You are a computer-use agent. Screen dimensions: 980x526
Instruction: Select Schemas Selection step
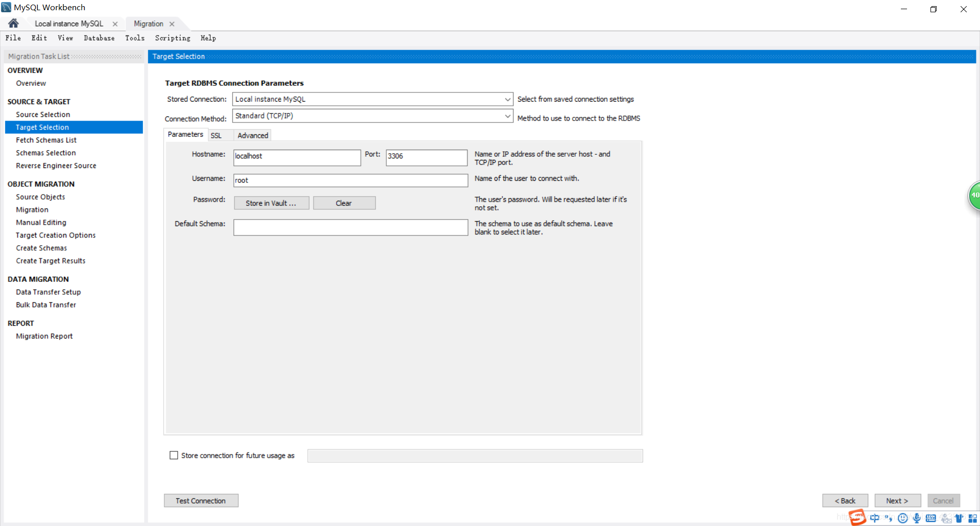[x=46, y=153]
